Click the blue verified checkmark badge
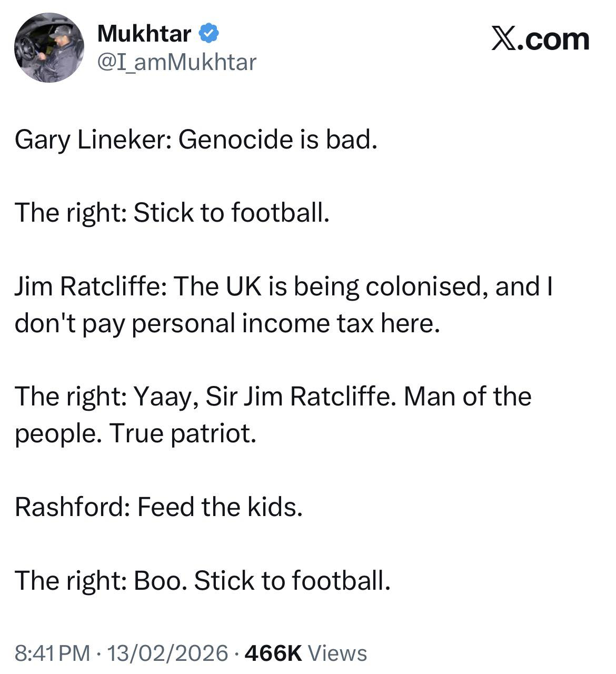Image resolution: width=616 pixels, height=674 pixels. [x=210, y=34]
